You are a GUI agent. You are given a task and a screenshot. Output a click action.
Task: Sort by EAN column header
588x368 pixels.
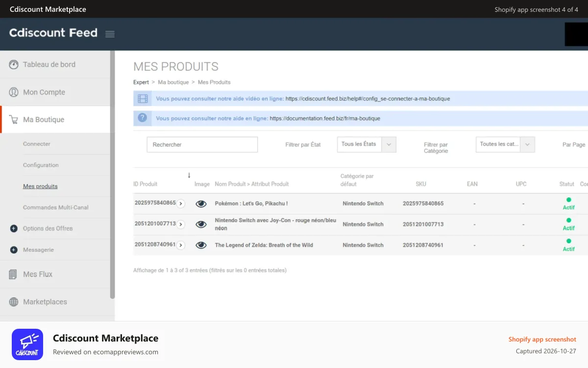pos(472,184)
